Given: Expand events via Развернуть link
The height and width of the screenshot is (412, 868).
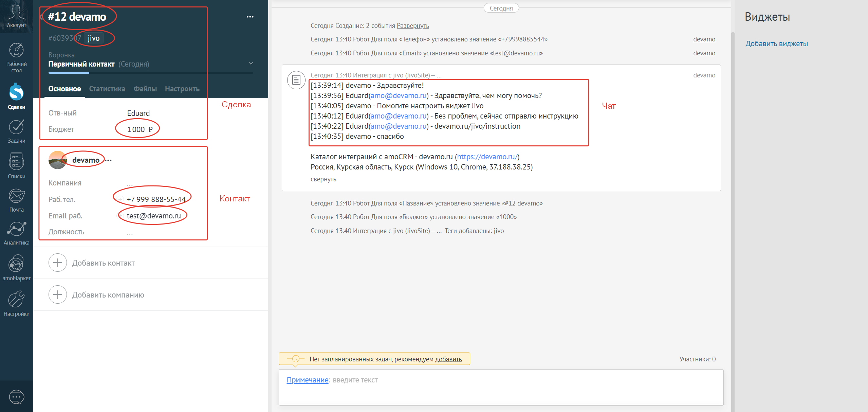Looking at the screenshot, I should click(x=413, y=26).
